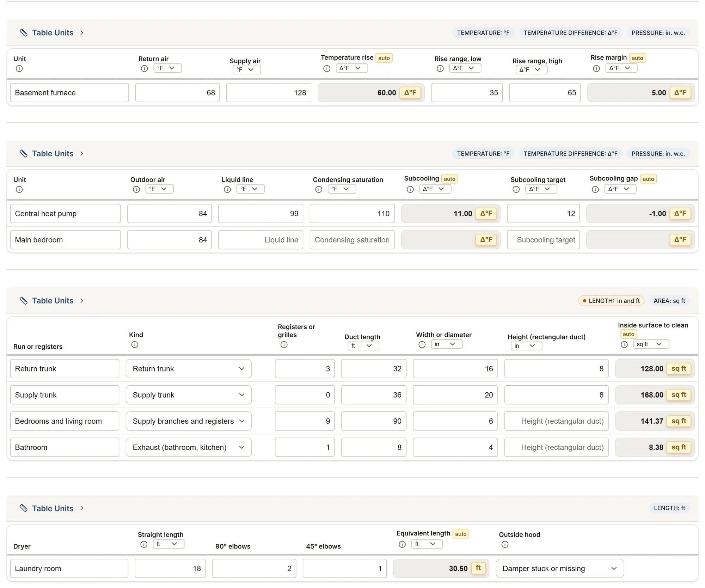Open Damper stuck or missing dropdown
Screen dimensions: 705x588
coord(560,569)
